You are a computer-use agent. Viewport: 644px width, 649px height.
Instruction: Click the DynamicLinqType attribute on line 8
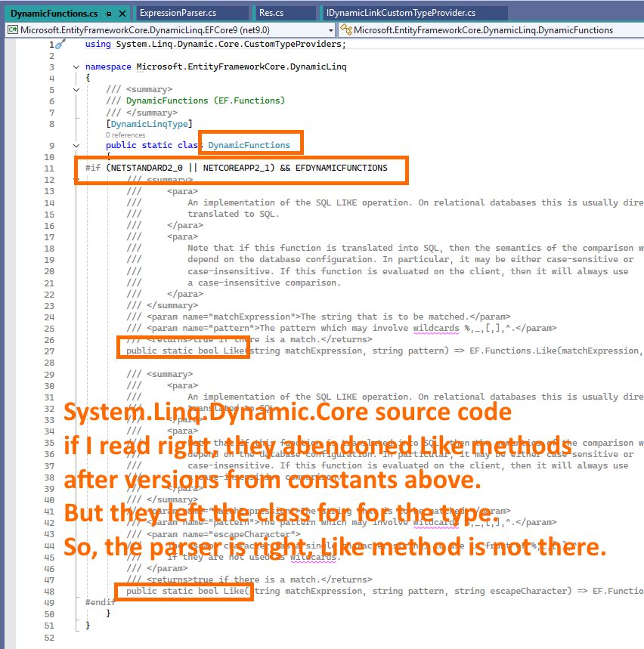pyautogui.click(x=150, y=124)
